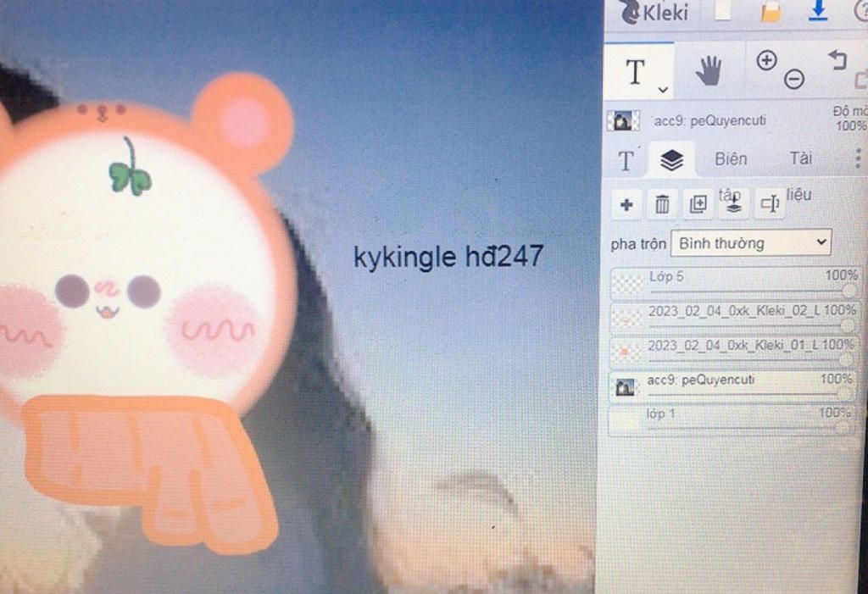Open the Tài tab
Viewport: 868px width, 594px height.
click(800, 158)
